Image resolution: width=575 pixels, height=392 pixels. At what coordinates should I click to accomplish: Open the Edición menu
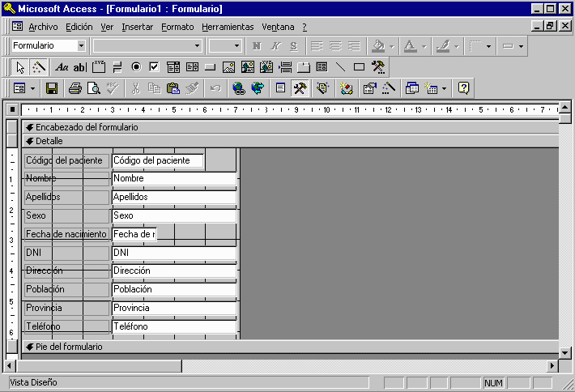[79, 27]
